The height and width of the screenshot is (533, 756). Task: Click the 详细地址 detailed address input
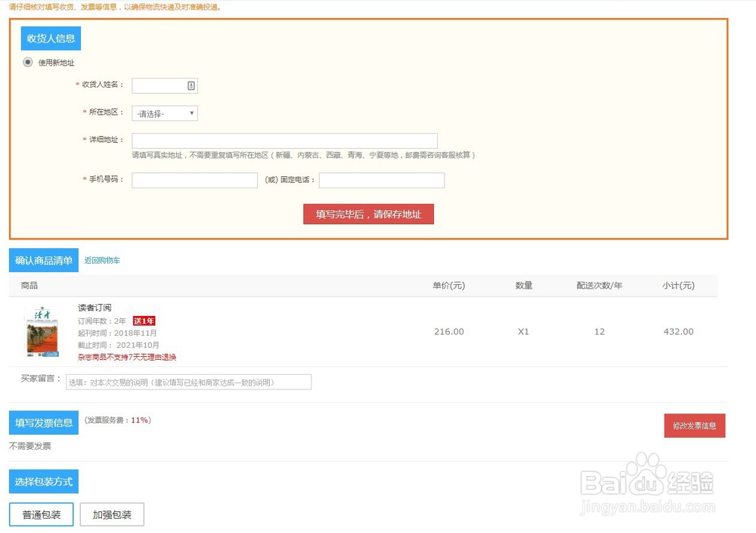(284, 140)
